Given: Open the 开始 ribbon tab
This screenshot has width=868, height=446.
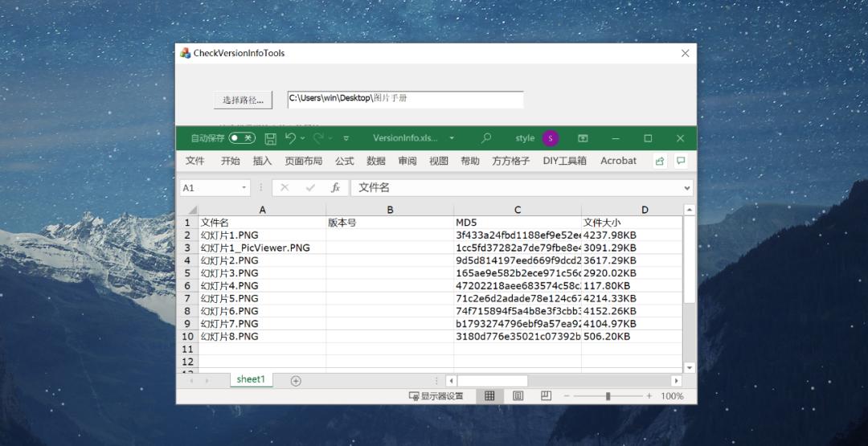Looking at the screenshot, I should [231, 161].
